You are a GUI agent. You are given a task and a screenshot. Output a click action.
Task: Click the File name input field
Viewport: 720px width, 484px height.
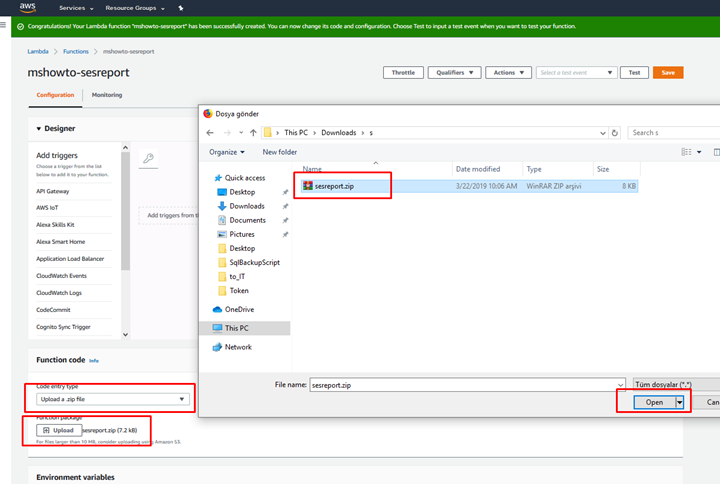[x=463, y=385]
